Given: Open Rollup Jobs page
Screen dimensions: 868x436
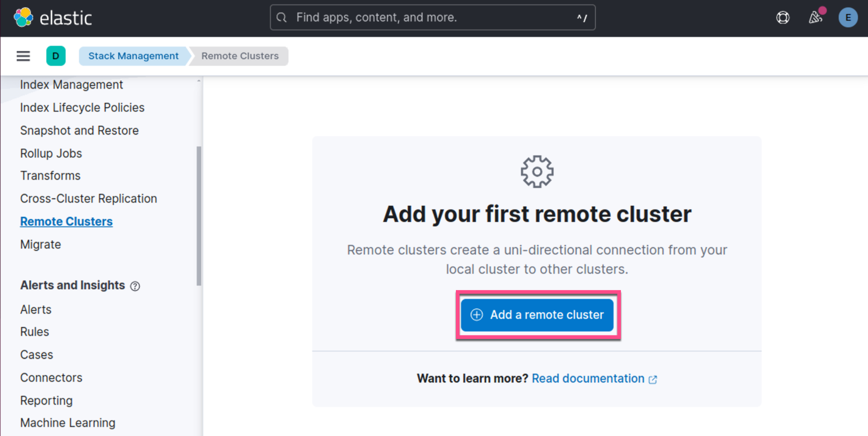Looking at the screenshot, I should (51, 153).
